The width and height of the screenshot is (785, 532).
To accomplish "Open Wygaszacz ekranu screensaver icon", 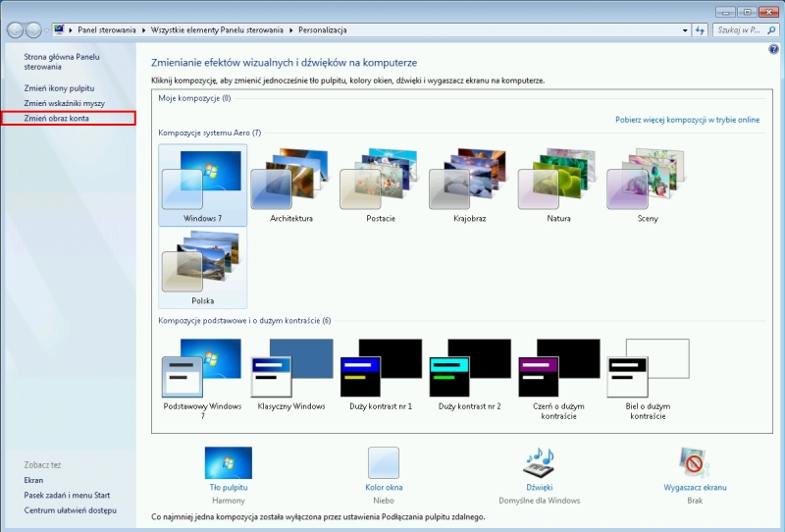I will click(x=695, y=462).
